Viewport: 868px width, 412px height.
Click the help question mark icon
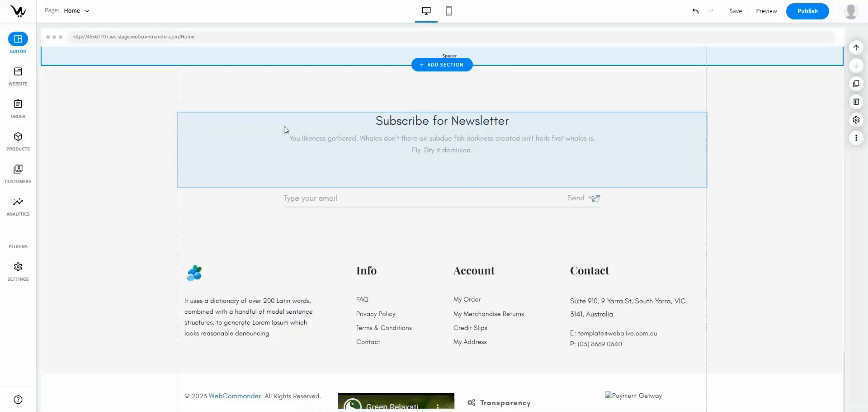(x=18, y=399)
